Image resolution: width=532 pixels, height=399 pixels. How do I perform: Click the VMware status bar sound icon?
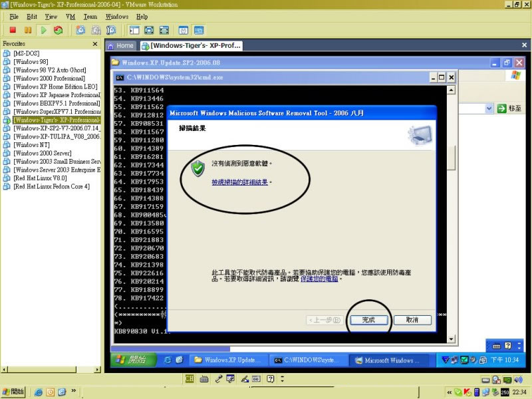click(x=518, y=380)
